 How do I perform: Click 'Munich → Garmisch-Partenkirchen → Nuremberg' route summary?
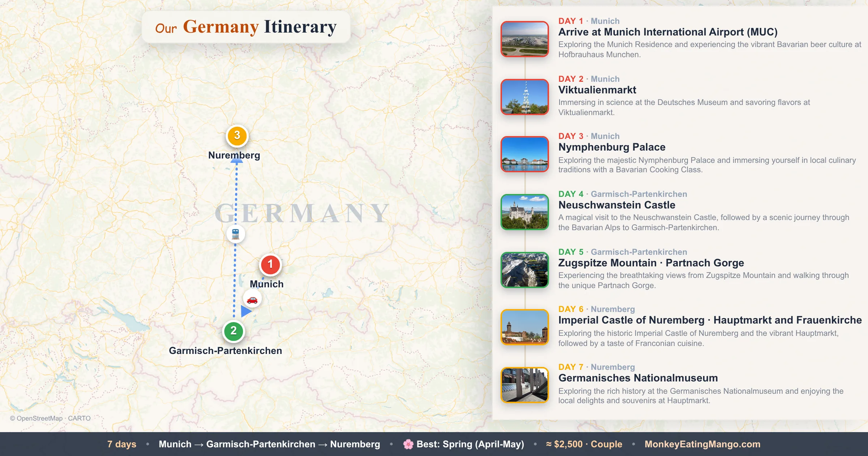tap(269, 444)
